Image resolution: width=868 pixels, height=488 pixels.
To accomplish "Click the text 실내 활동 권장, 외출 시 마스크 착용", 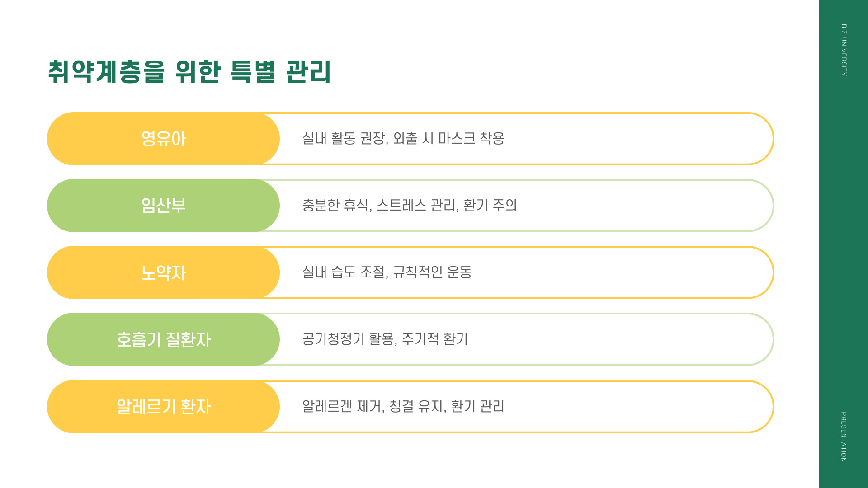I will 403,138.
